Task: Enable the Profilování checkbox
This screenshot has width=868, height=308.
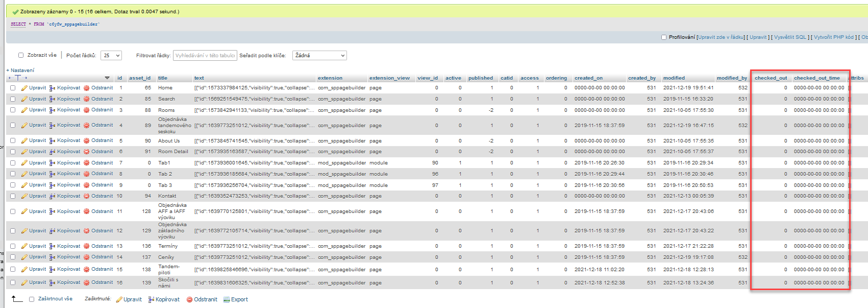Action: (664, 37)
